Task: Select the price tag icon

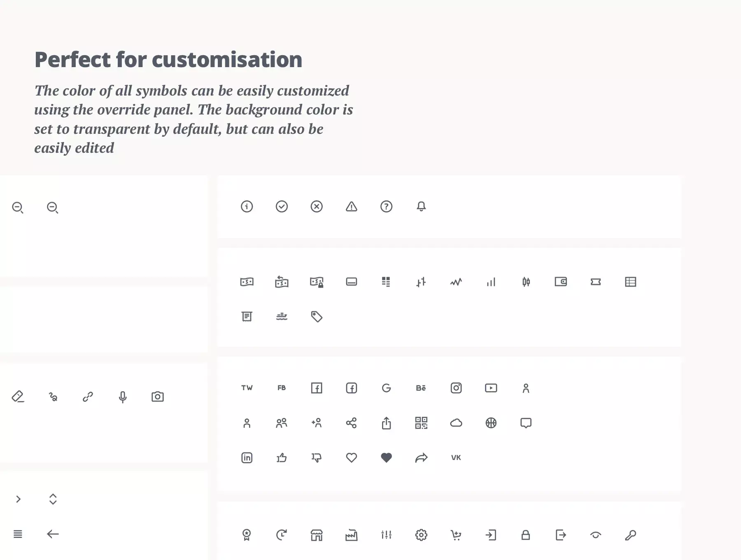Action: click(x=317, y=317)
